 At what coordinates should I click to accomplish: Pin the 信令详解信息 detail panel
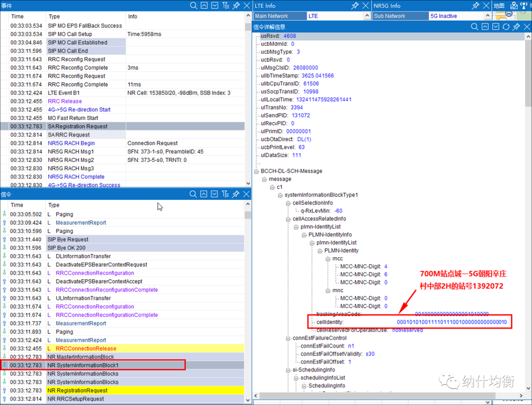(516, 27)
